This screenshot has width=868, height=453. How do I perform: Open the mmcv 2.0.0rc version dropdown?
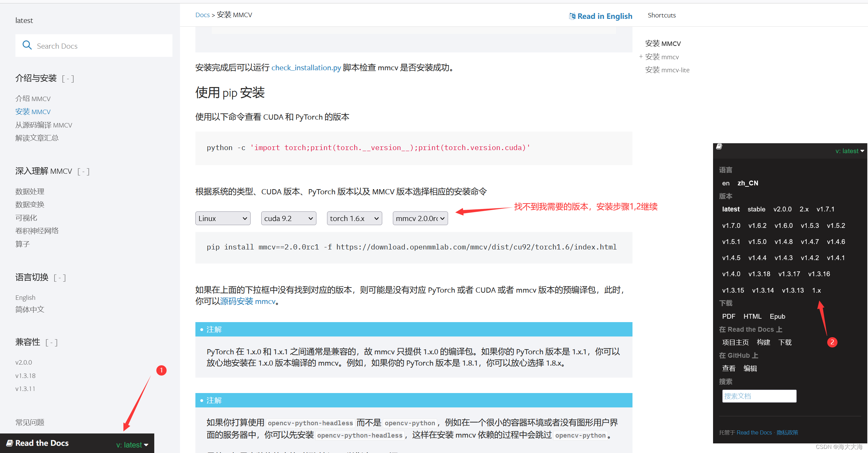click(420, 218)
